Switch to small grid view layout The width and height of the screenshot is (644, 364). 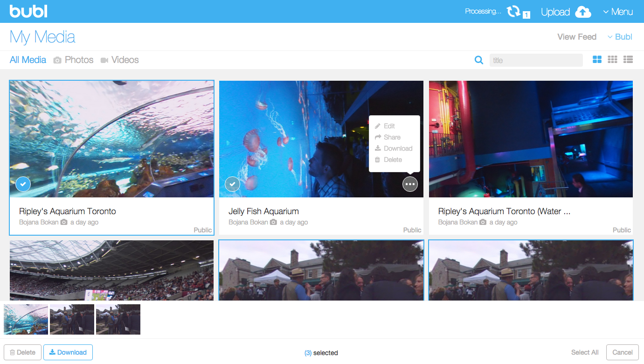pos(612,60)
